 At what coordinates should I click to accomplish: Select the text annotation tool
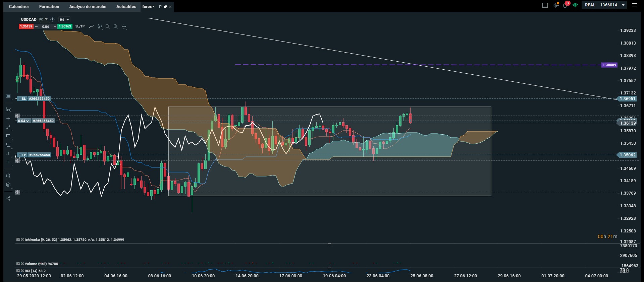[x=8, y=162]
